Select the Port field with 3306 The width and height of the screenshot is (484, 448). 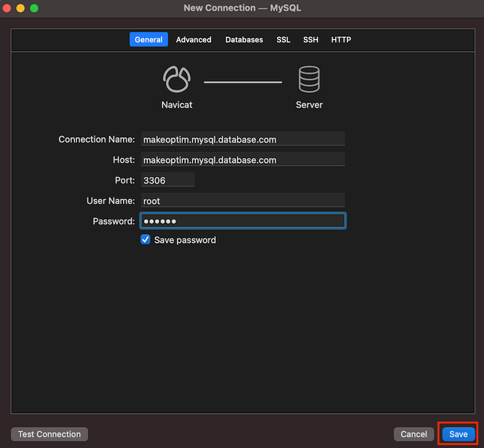(x=168, y=180)
